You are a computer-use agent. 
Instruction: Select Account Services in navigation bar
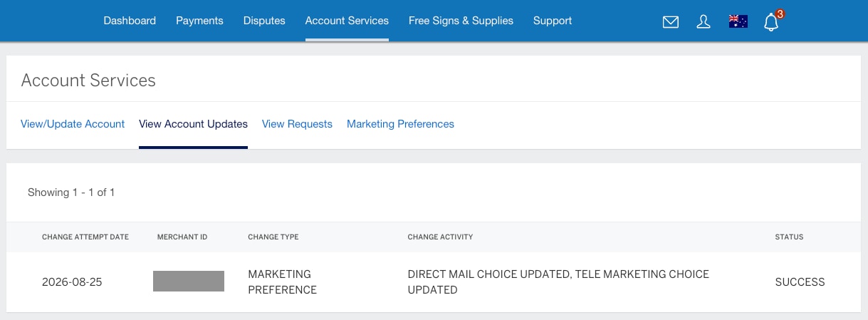tap(347, 21)
